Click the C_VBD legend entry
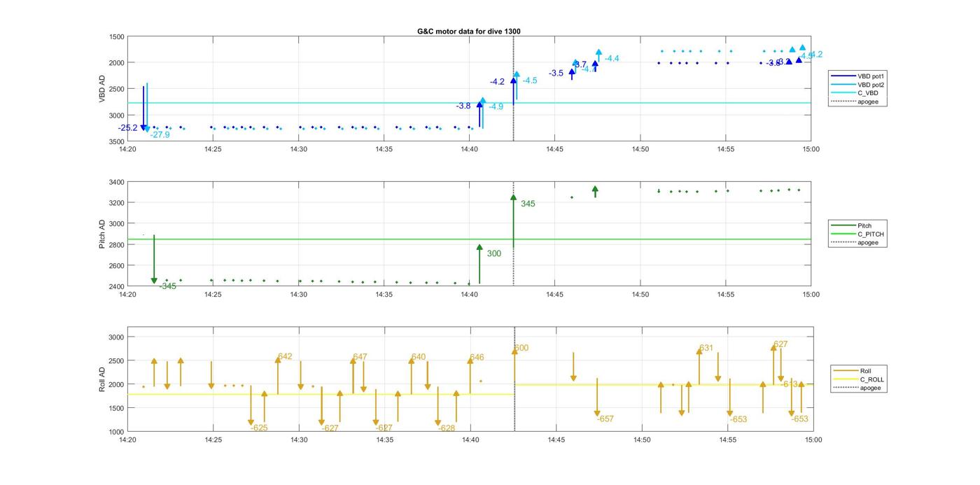The height and width of the screenshot is (485, 980). tap(867, 93)
